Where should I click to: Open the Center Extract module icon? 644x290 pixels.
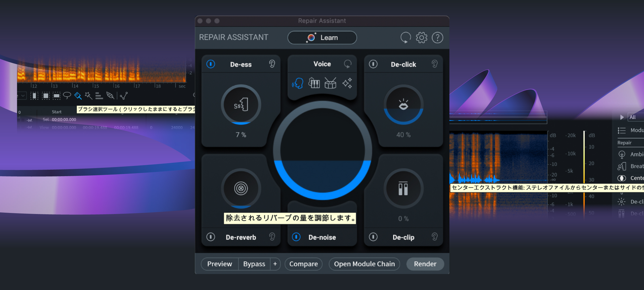(x=622, y=178)
